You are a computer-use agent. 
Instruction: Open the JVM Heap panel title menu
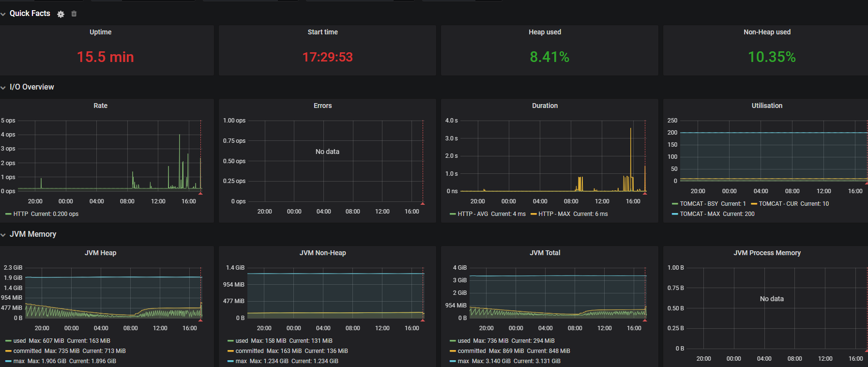point(101,253)
